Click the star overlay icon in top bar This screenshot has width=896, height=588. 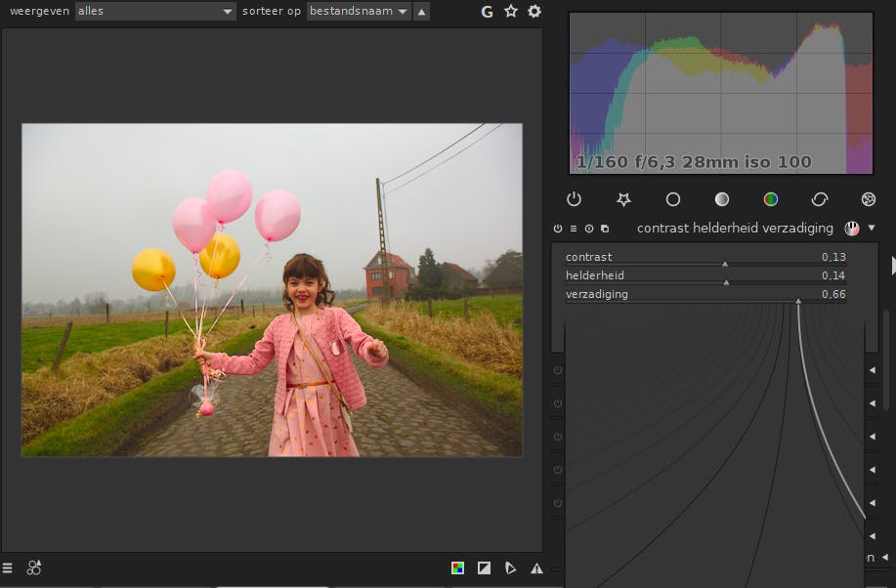point(510,12)
